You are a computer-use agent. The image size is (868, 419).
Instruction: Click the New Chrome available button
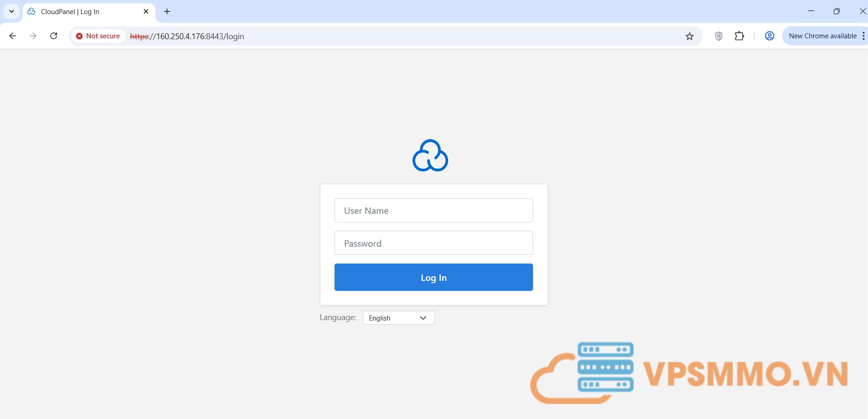822,36
